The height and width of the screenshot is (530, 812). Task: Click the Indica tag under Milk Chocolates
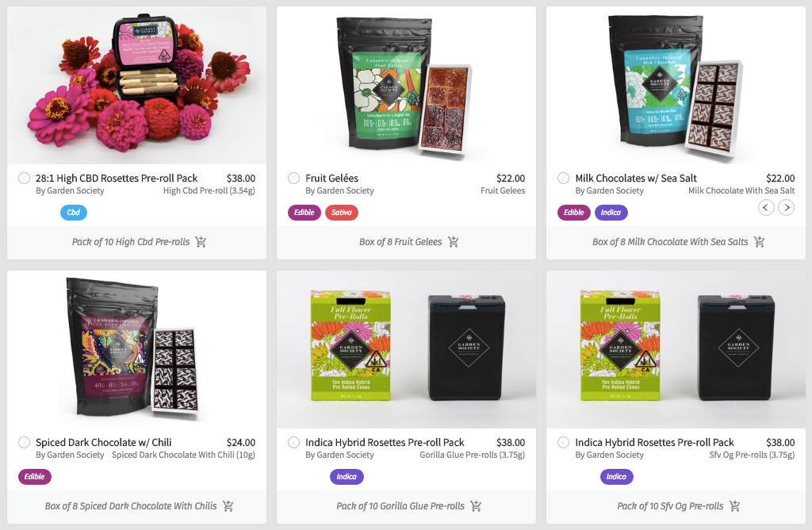(611, 213)
